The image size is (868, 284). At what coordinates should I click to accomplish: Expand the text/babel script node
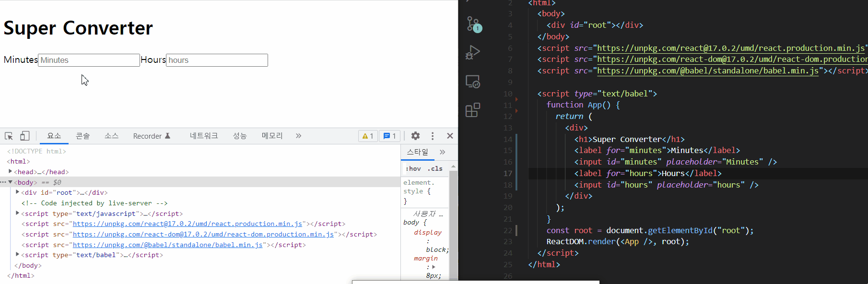tap(18, 254)
